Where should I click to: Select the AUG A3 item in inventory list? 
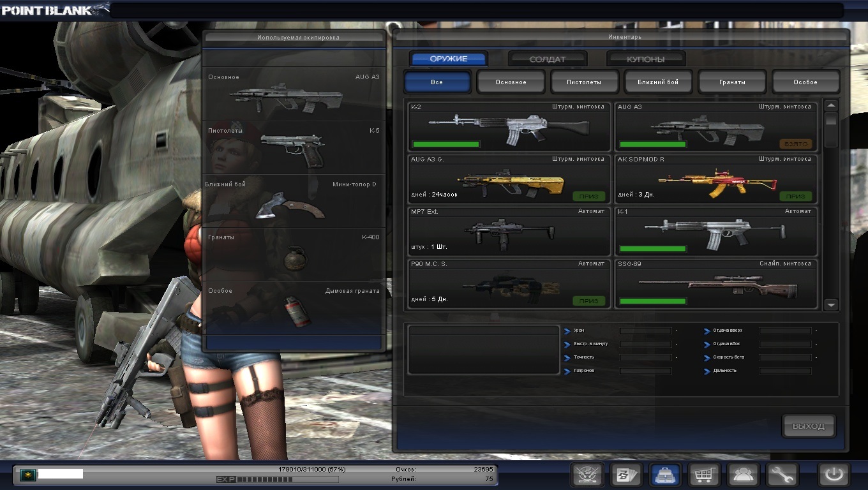715,126
